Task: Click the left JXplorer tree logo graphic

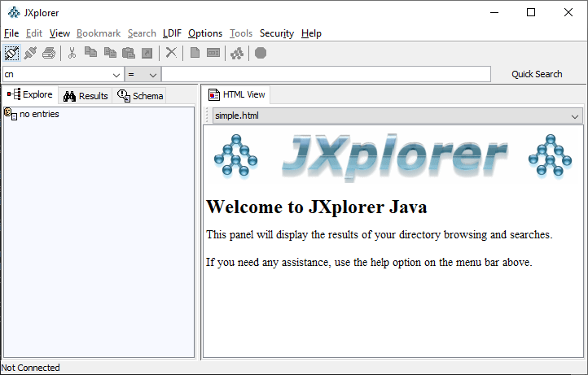Action: (235, 155)
